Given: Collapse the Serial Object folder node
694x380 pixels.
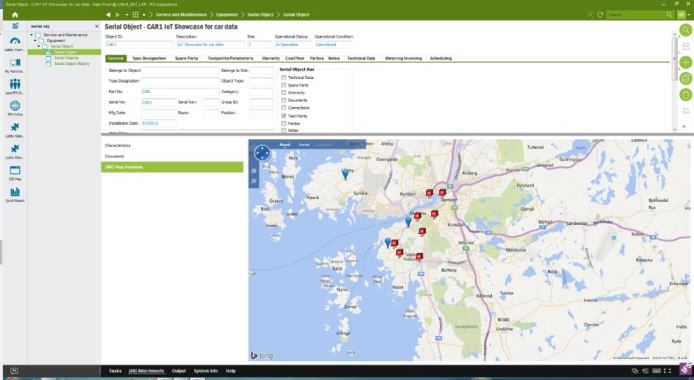Looking at the screenshot, I should pyautogui.click(x=39, y=46).
